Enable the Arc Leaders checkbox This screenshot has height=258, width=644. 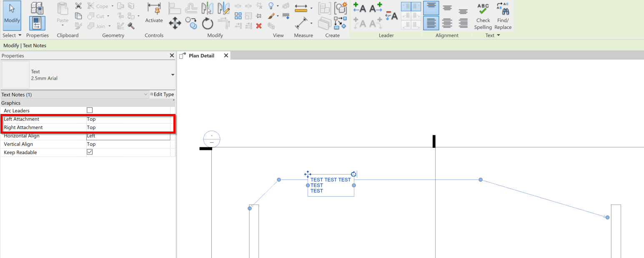90,110
